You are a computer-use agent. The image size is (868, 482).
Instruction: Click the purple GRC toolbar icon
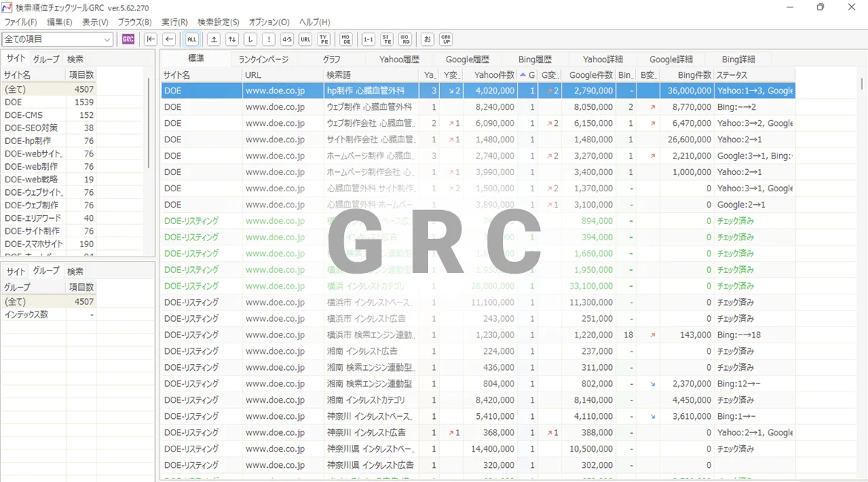pyautogui.click(x=128, y=39)
